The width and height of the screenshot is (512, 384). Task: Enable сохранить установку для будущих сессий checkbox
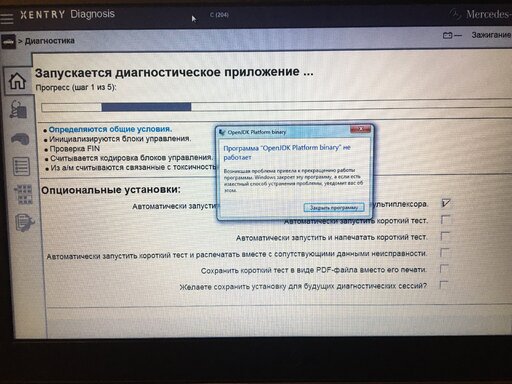pos(443,285)
